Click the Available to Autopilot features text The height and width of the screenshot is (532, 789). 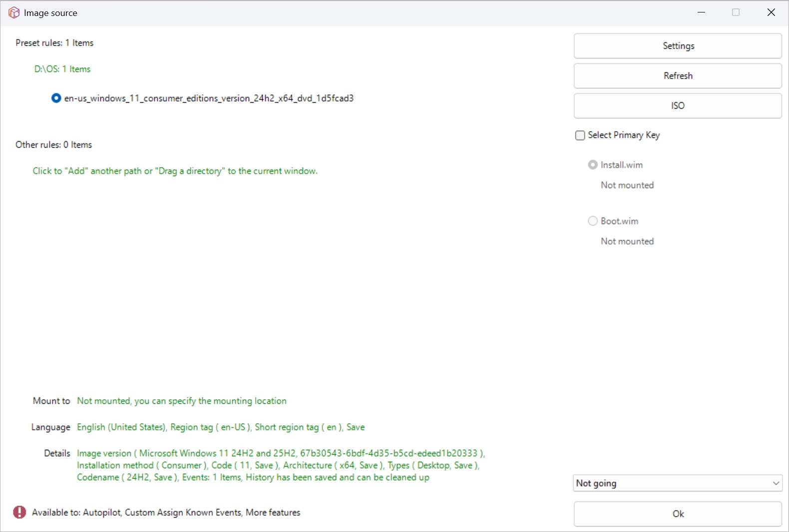166,513
